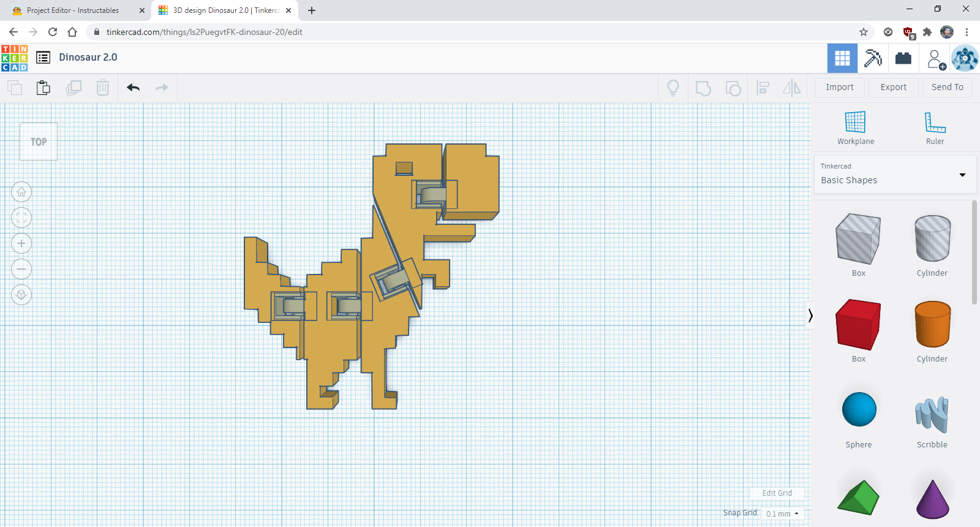Click the Paste toolbar icon

pyautogui.click(x=43, y=88)
